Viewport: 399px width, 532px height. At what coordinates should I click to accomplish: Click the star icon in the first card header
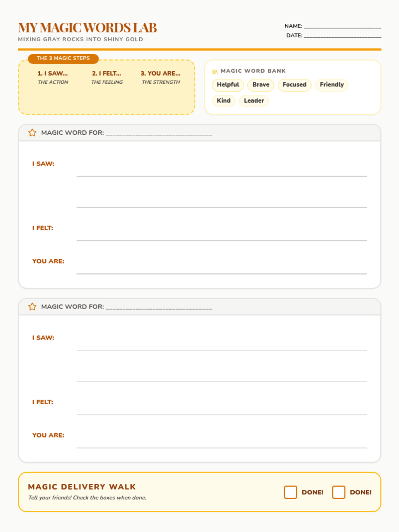tap(32, 133)
